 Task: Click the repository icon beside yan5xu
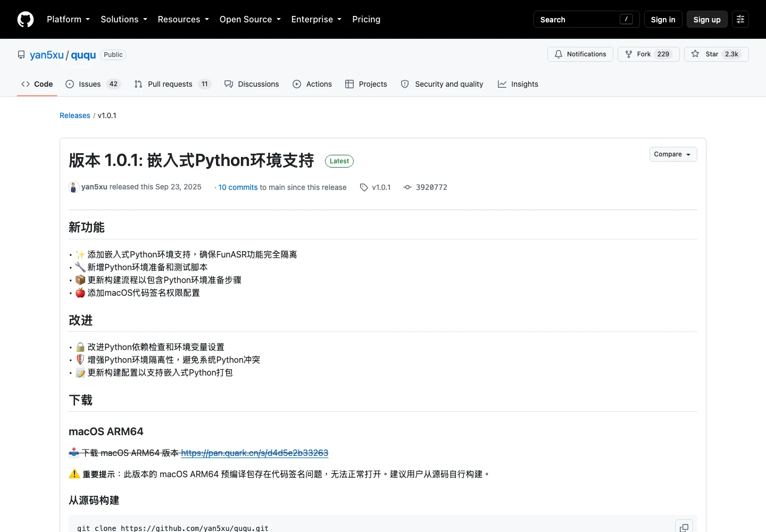[x=21, y=55]
